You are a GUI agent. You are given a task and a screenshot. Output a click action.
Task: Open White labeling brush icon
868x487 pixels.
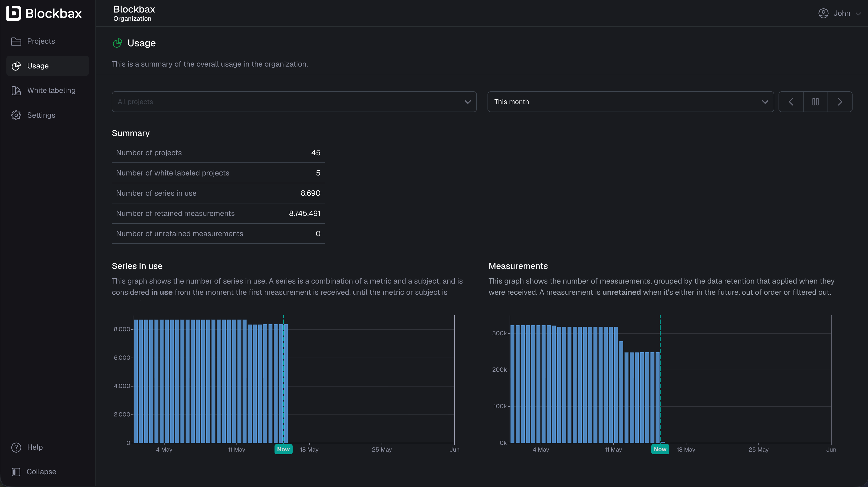click(x=16, y=90)
